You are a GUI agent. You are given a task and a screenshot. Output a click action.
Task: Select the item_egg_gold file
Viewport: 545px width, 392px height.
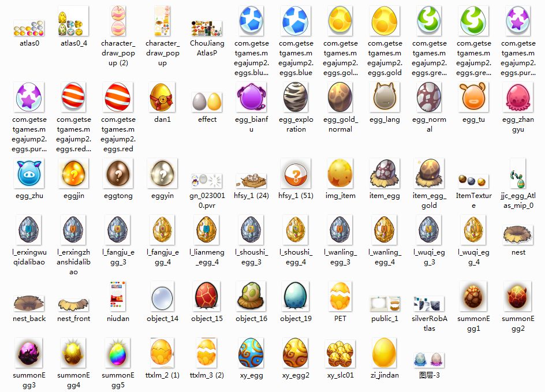[429, 173]
